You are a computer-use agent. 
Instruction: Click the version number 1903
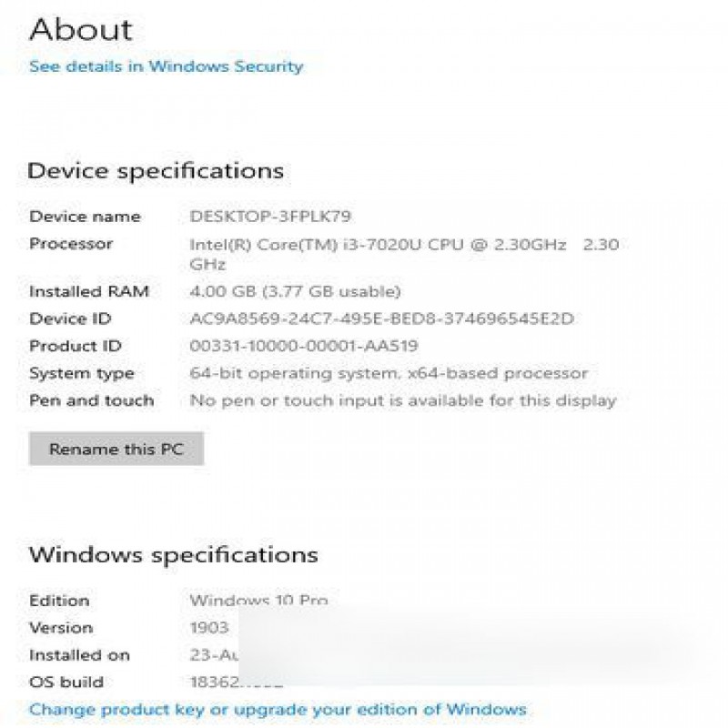point(209,628)
